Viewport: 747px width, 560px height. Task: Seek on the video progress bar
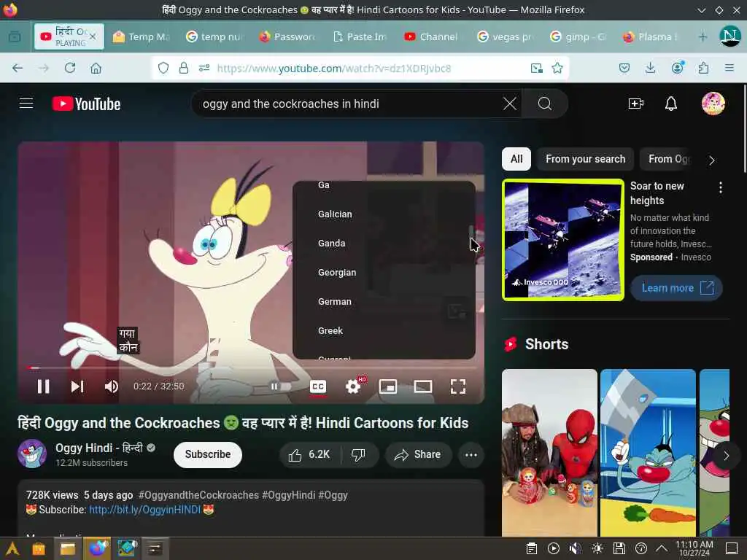[251, 367]
